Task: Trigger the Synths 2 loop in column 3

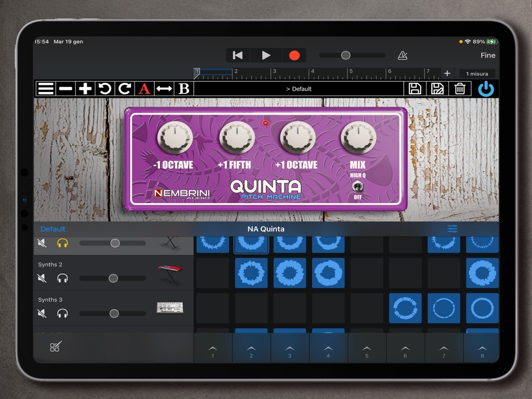Action: click(x=290, y=273)
